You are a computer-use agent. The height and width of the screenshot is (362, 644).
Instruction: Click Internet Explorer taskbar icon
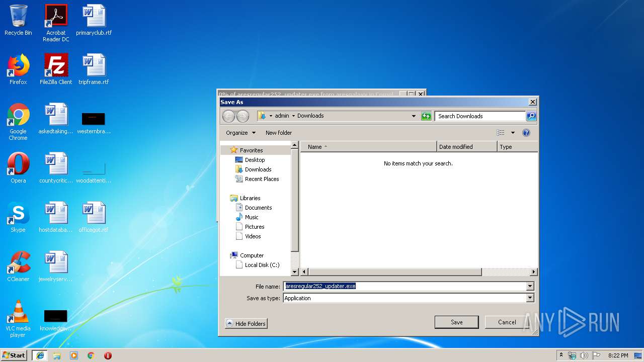pyautogui.click(x=40, y=355)
